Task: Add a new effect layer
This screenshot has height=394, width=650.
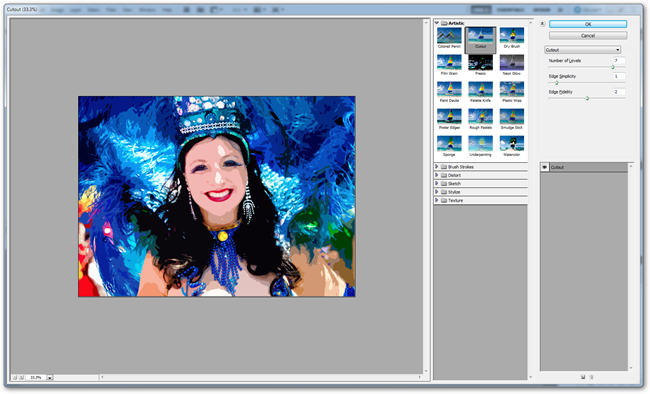Action: (583, 377)
